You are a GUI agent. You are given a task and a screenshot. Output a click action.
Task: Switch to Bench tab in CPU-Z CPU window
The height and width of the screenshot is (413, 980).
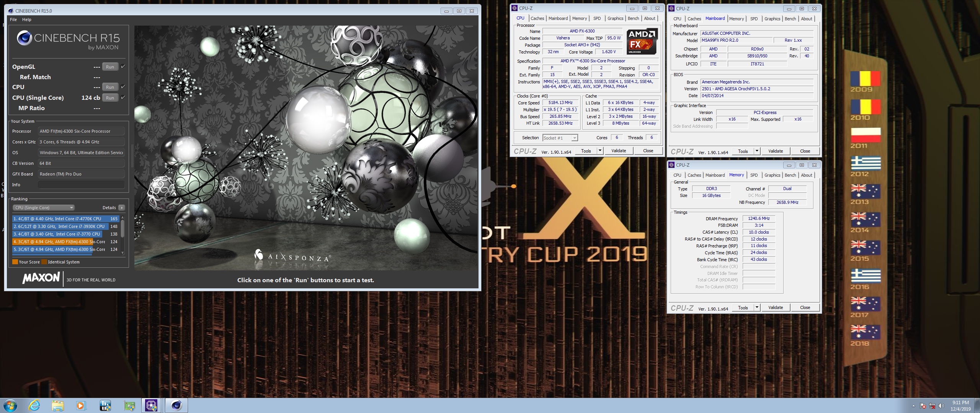click(633, 18)
